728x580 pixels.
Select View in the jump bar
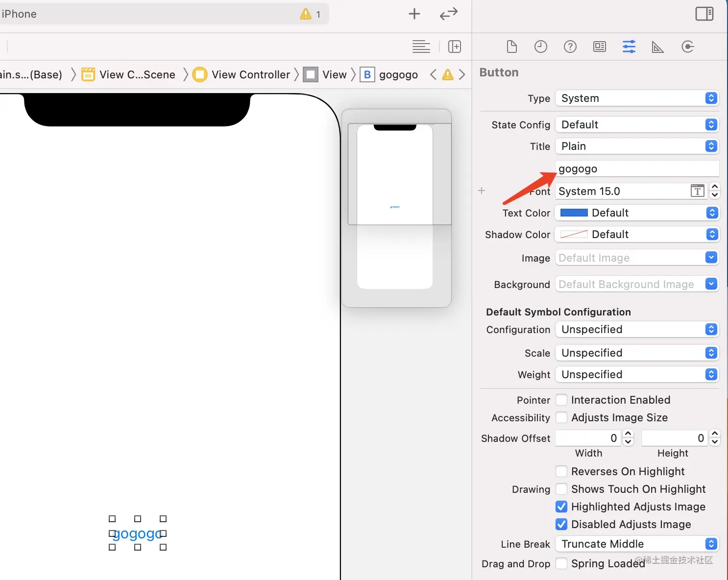point(335,74)
